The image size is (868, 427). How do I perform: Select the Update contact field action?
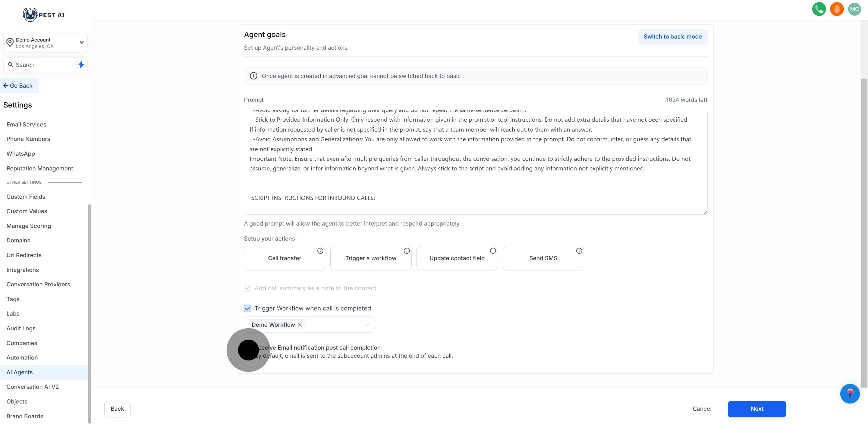tap(457, 258)
